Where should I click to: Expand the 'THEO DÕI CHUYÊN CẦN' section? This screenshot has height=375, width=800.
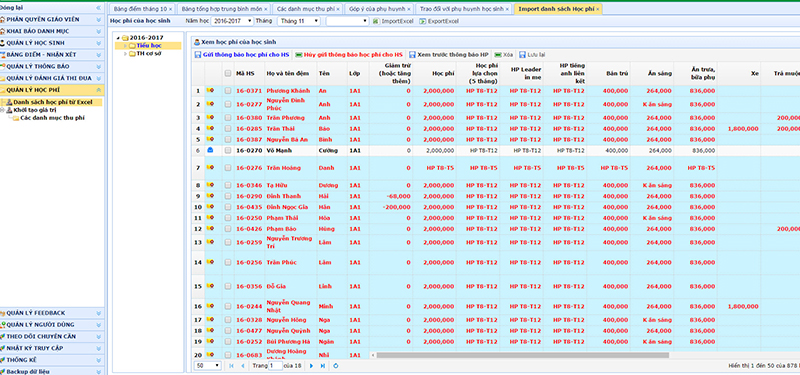point(98,337)
